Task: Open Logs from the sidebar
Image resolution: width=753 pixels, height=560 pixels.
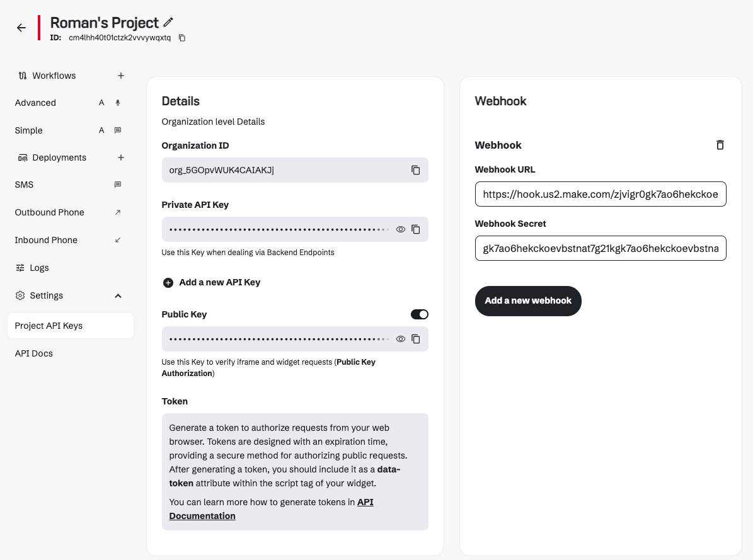Action: click(x=38, y=267)
